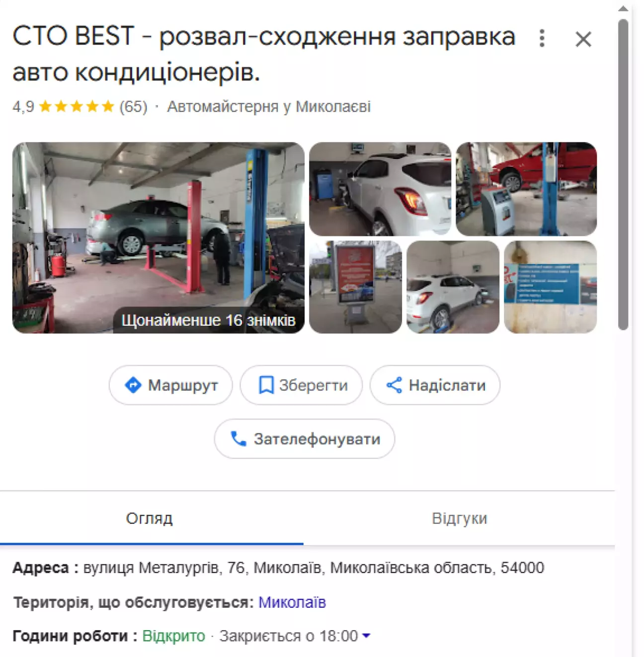Click the Маршрут directions diamond icon

pyautogui.click(x=133, y=385)
